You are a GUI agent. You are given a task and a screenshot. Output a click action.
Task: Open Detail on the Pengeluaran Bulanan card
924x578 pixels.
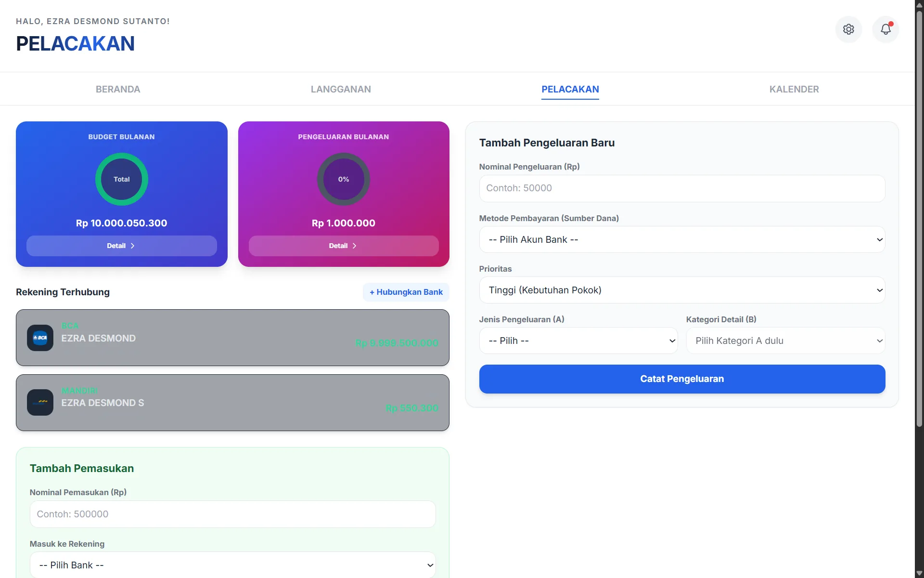(x=344, y=246)
